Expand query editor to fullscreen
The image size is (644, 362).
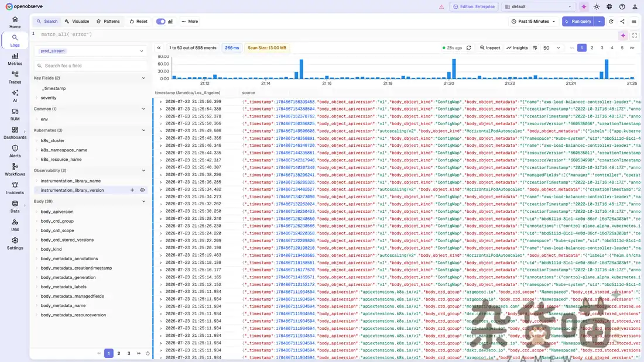635,36
